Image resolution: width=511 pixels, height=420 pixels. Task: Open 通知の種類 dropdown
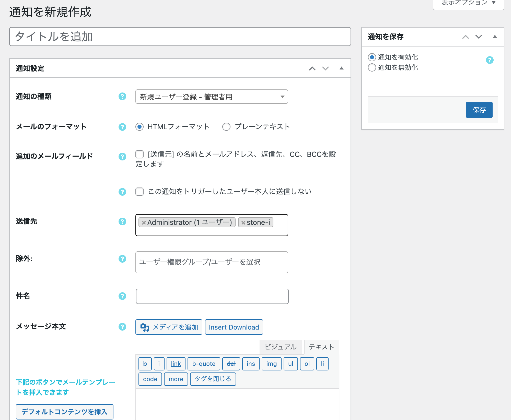(x=212, y=97)
